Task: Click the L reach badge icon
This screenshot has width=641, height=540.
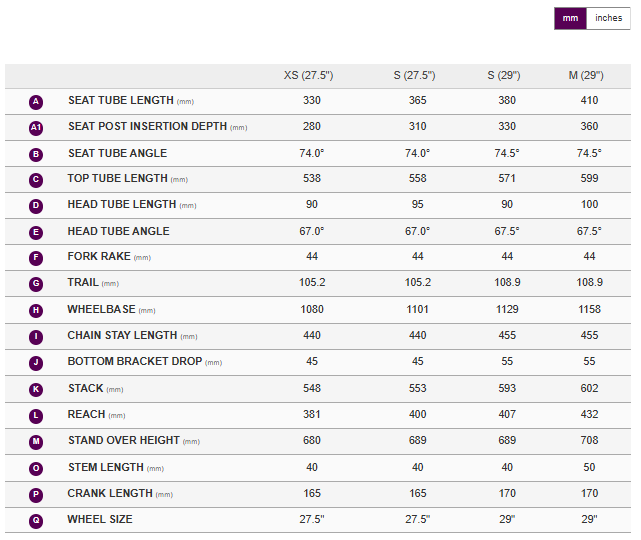Action: click(36, 415)
